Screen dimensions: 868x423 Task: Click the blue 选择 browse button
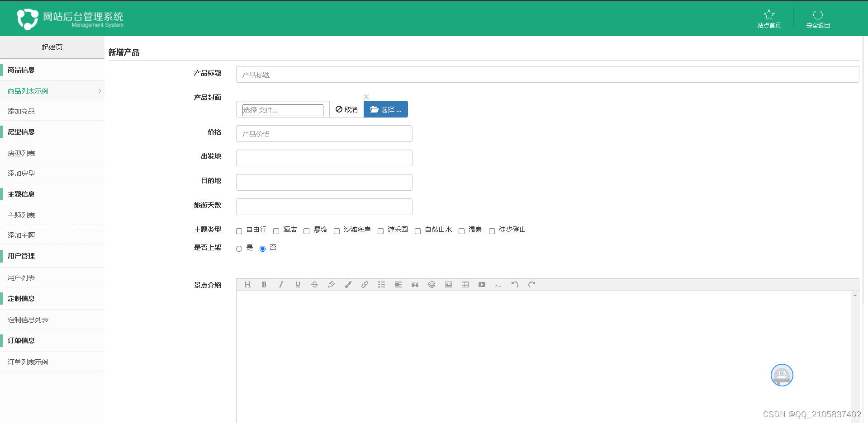386,109
